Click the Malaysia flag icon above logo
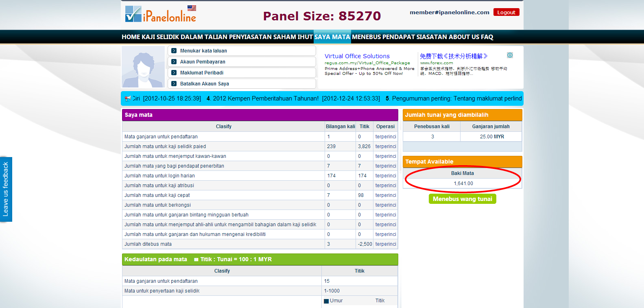 pos(192,8)
